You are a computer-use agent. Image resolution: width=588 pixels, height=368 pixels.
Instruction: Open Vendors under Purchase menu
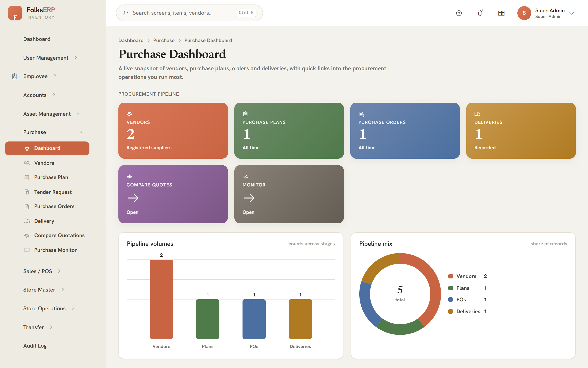[x=47, y=163]
